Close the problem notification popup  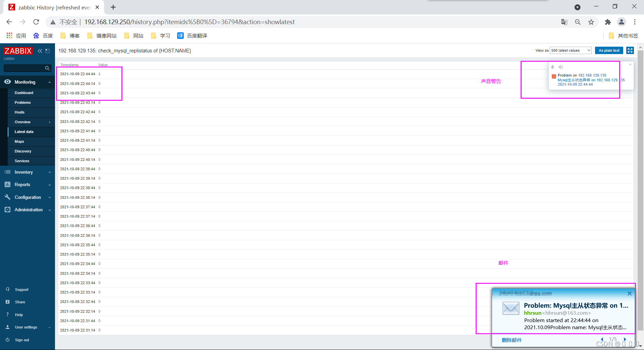click(x=630, y=64)
